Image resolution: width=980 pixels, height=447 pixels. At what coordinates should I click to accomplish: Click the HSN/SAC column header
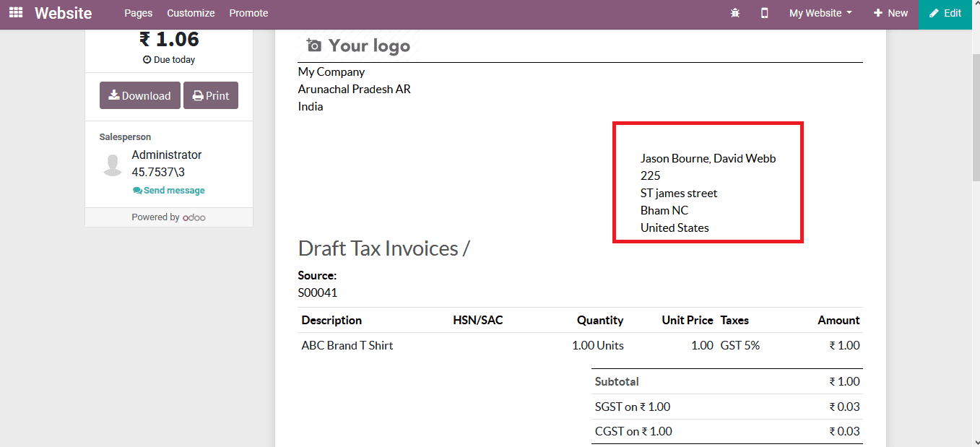tap(478, 320)
